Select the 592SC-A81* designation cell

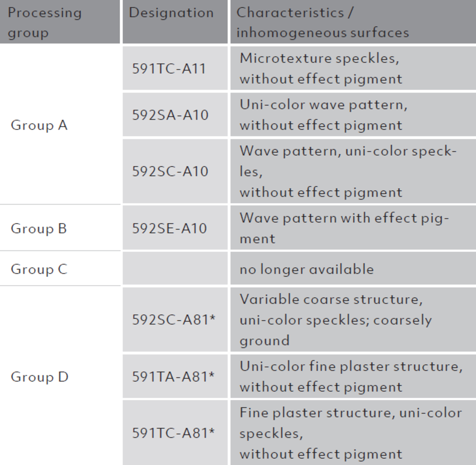coord(174,320)
